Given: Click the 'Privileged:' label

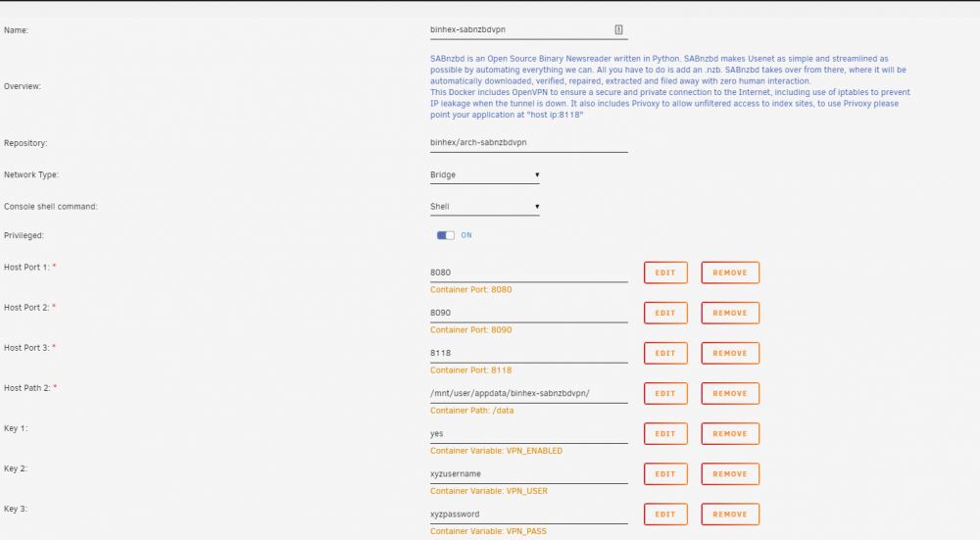Looking at the screenshot, I should click(x=24, y=235).
